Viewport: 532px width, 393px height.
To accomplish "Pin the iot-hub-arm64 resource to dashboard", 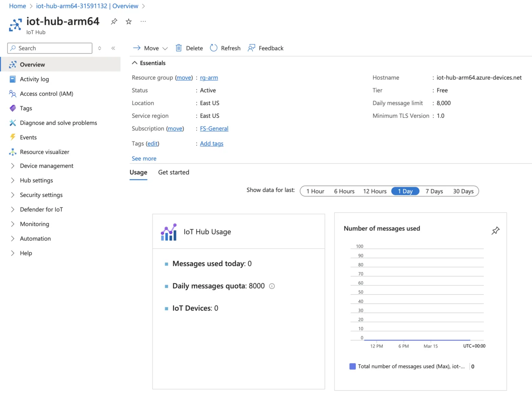I will click(114, 22).
